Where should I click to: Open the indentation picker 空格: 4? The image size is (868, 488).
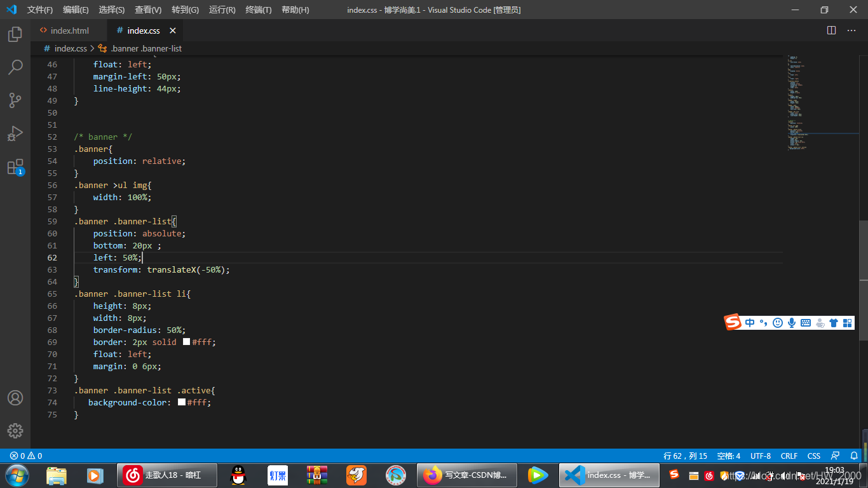click(729, 456)
